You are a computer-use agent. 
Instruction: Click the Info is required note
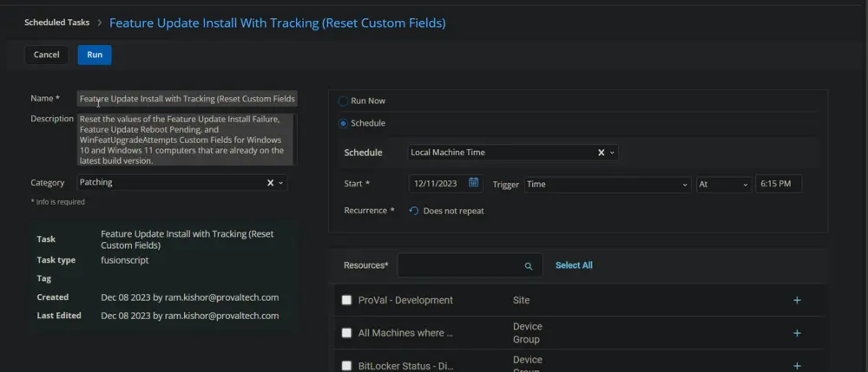pyautogui.click(x=57, y=202)
